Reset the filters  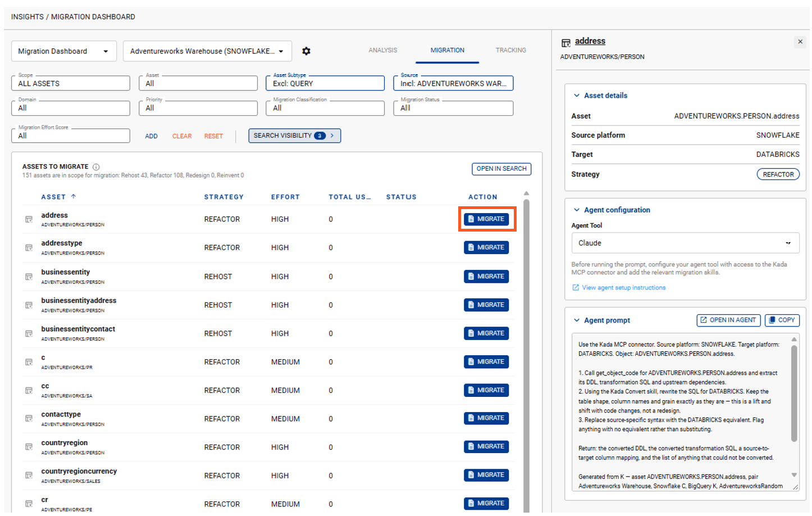(213, 137)
